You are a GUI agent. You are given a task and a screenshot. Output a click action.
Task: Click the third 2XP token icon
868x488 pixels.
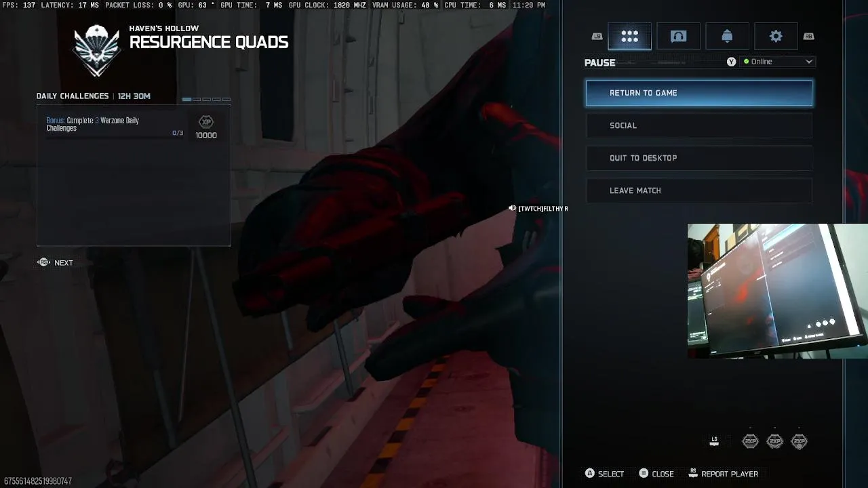pyautogui.click(x=800, y=441)
